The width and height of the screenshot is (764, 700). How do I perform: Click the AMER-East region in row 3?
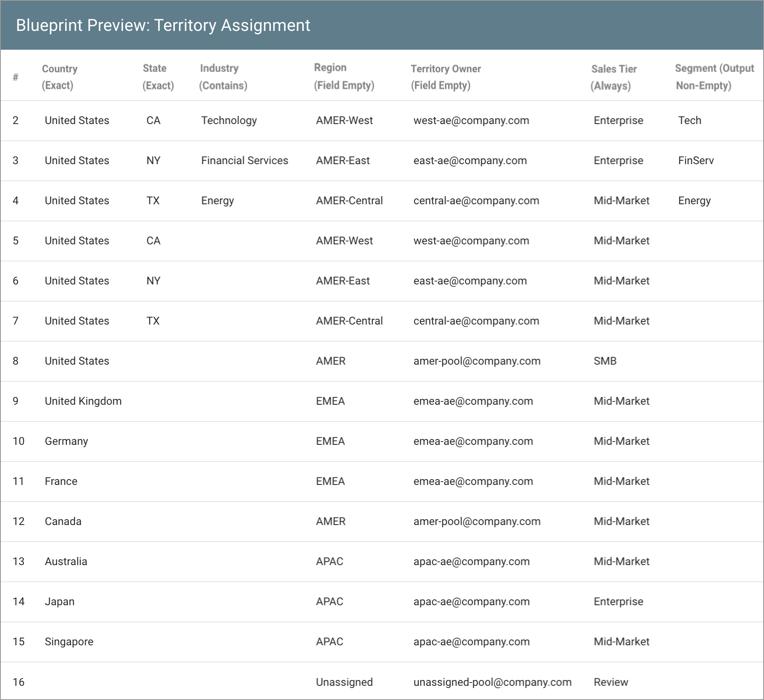click(x=343, y=160)
